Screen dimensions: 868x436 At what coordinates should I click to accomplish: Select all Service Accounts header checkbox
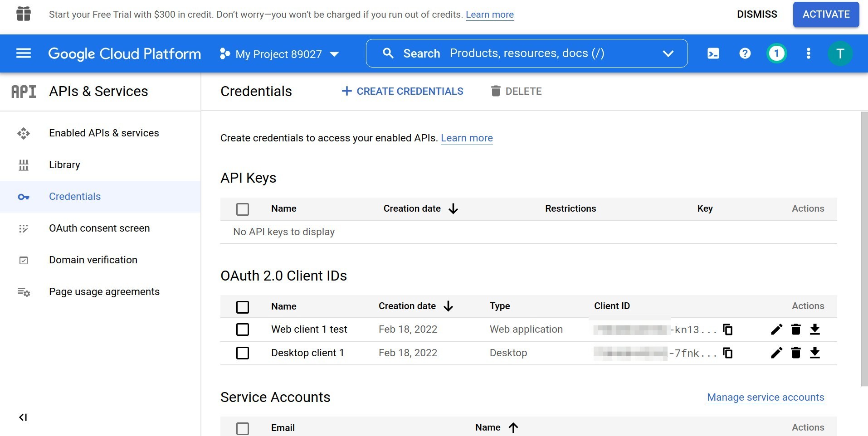243,429
